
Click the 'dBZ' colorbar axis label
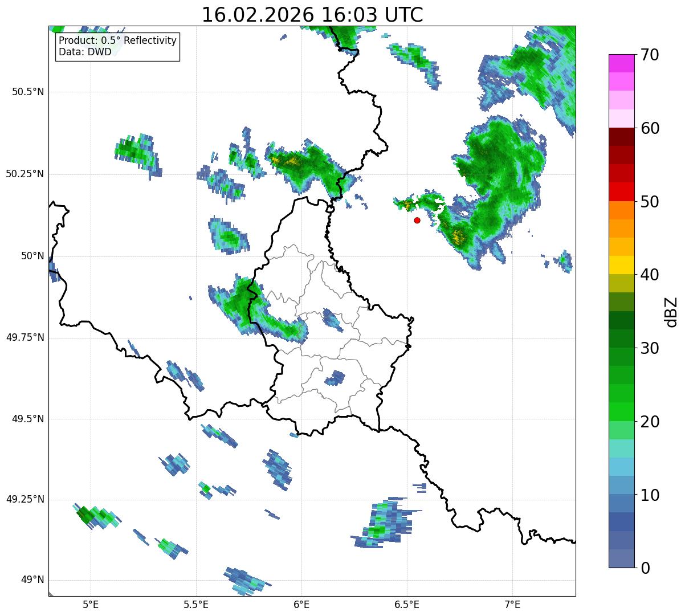coord(671,311)
